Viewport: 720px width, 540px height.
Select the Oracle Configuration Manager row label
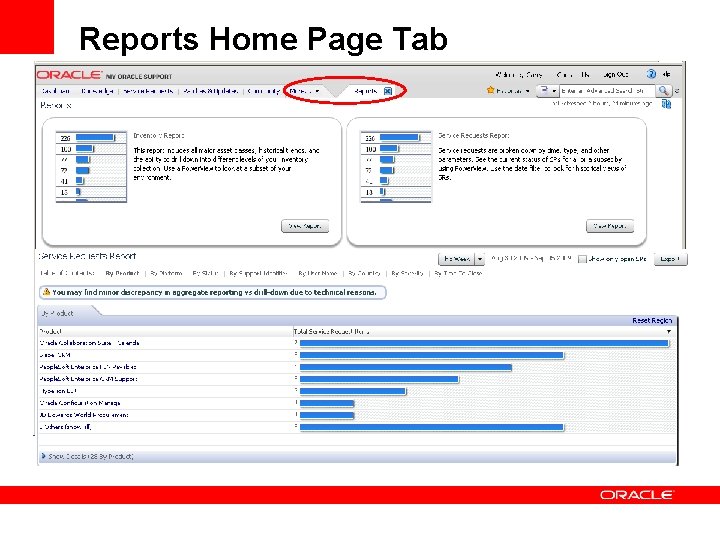80,403
